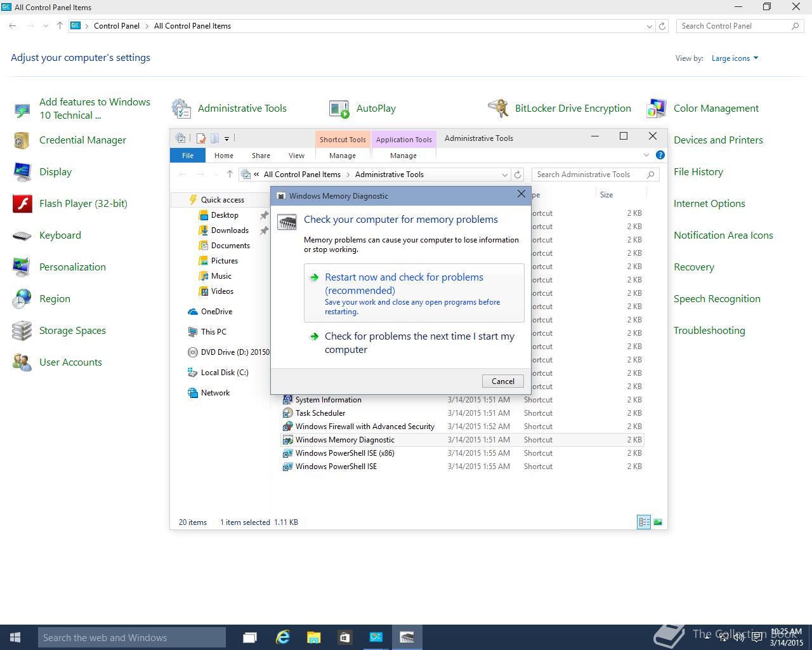Refresh Administrative Tools address bar

click(518, 175)
